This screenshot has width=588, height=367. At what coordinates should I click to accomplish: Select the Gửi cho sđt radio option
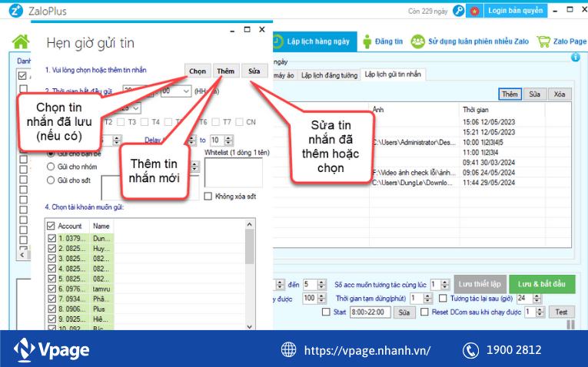(x=51, y=180)
